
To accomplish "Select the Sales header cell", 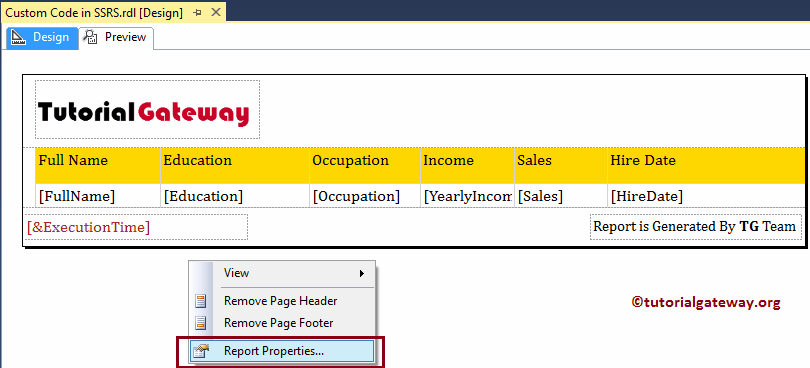I will [x=561, y=165].
